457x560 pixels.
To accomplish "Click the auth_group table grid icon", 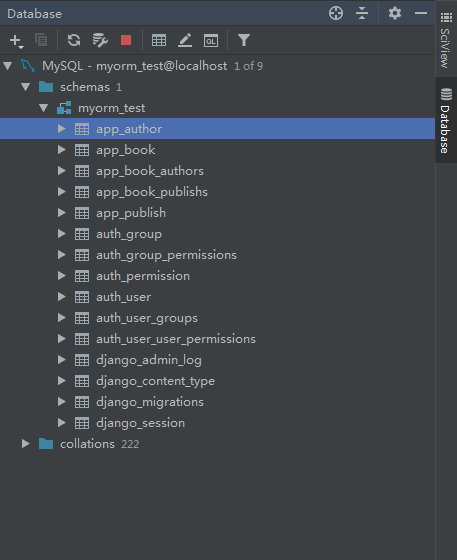I will [82, 234].
